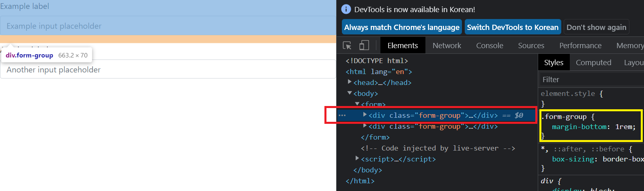Viewport: 644px width, 191px height.
Task: Expand the script element node
Action: click(357, 159)
